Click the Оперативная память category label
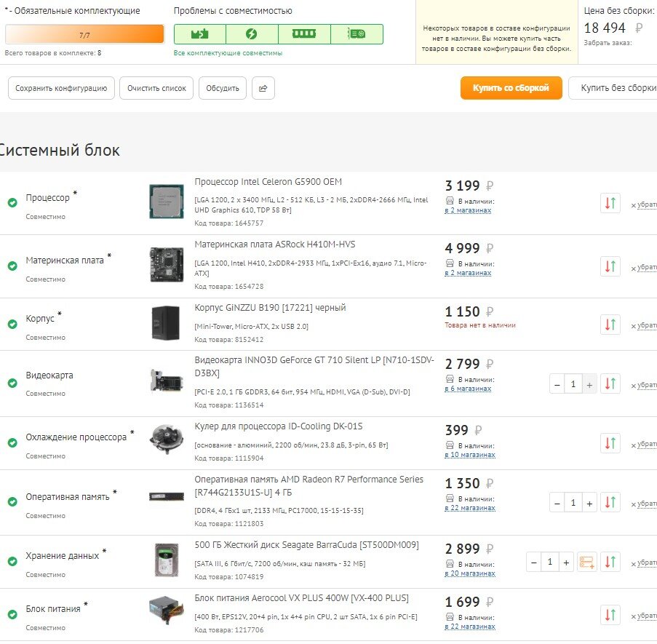 tap(68, 497)
